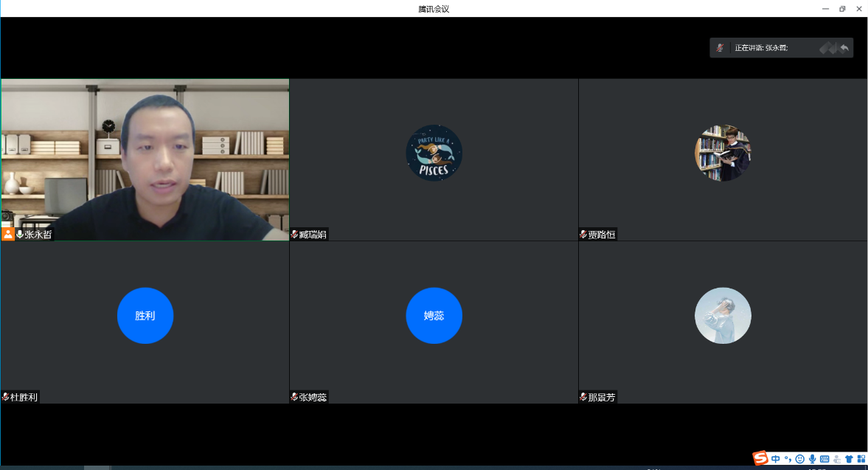Open Sogou emoji smiley panel

point(799,459)
